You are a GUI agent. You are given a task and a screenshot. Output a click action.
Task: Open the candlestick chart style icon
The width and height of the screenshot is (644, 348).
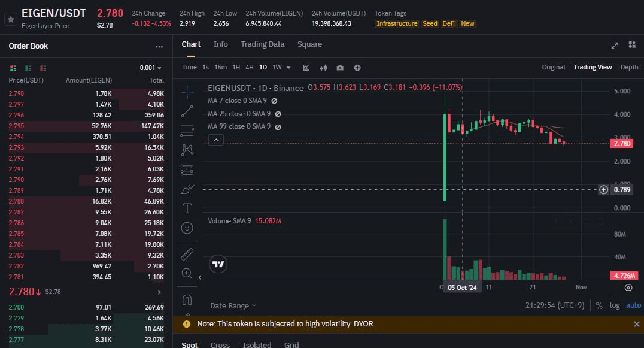[323, 68]
